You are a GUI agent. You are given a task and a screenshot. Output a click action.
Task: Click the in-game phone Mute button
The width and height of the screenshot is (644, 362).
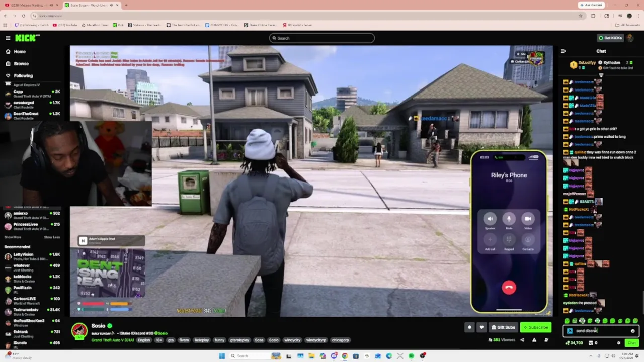pos(509,219)
